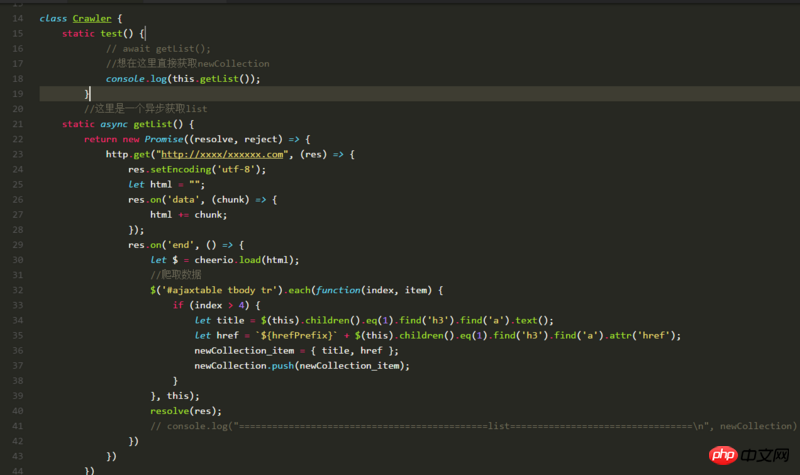Click 'newCollection_item = { title, href }' line
The image size is (800, 475).
click(x=296, y=351)
